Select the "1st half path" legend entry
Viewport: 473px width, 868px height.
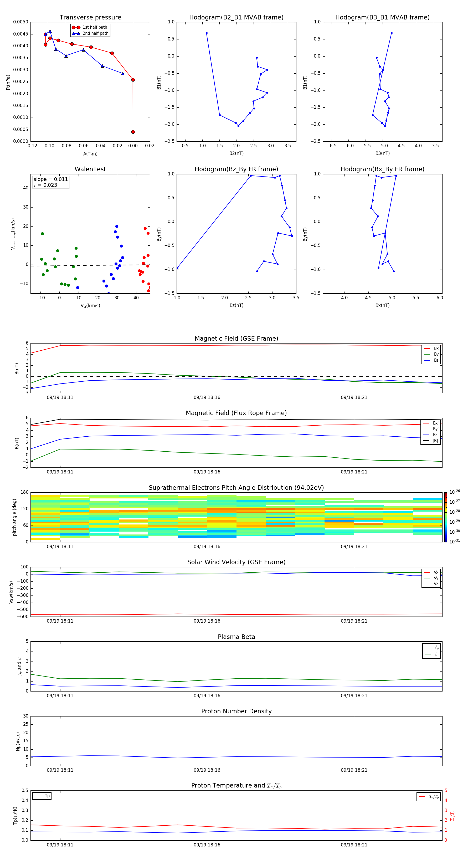point(90,27)
